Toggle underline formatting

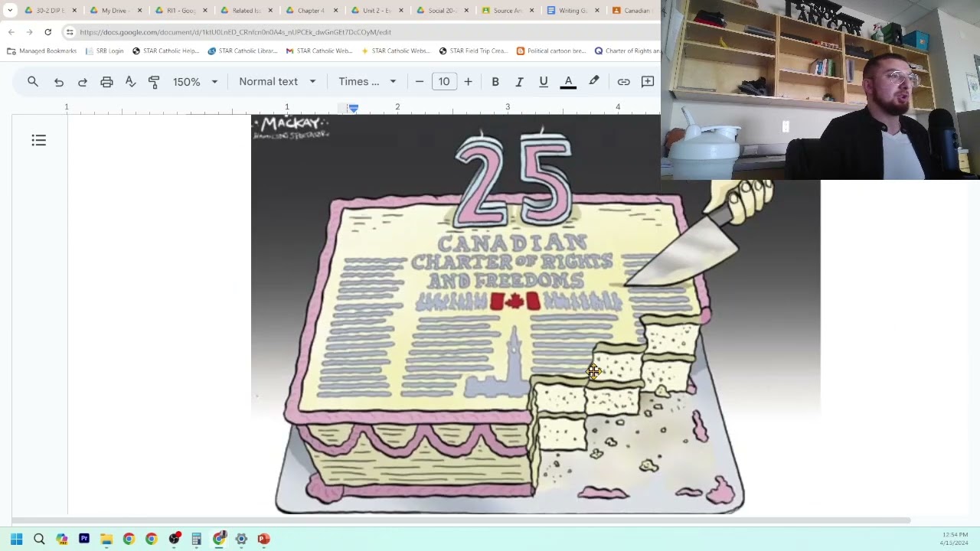click(544, 82)
